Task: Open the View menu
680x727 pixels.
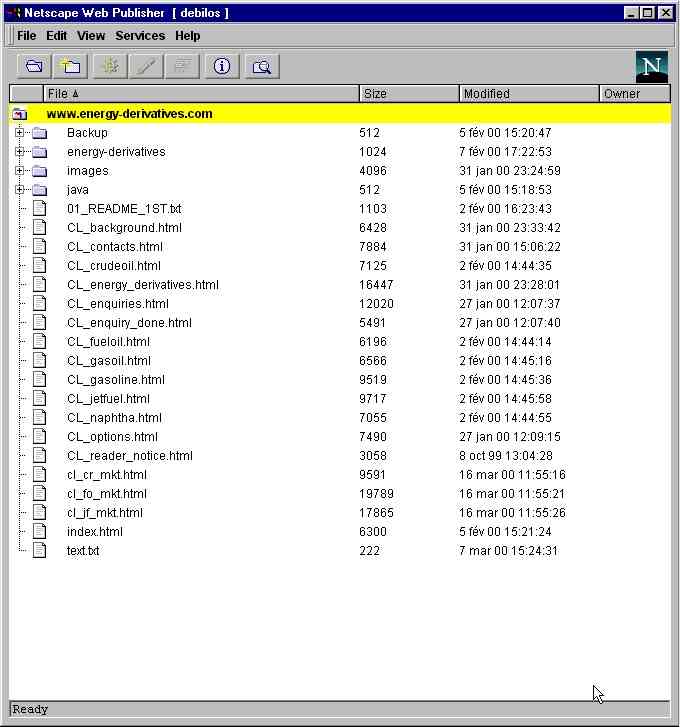Action: [91, 36]
